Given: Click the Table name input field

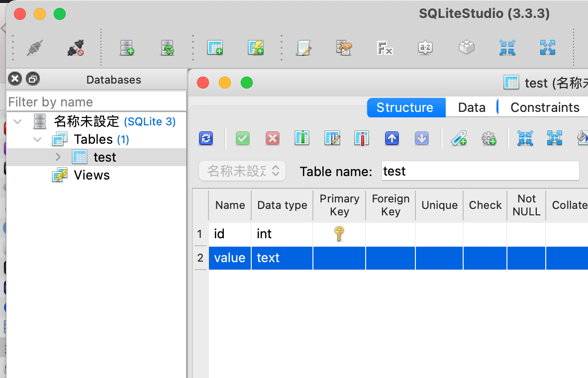Looking at the screenshot, I should (480, 171).
